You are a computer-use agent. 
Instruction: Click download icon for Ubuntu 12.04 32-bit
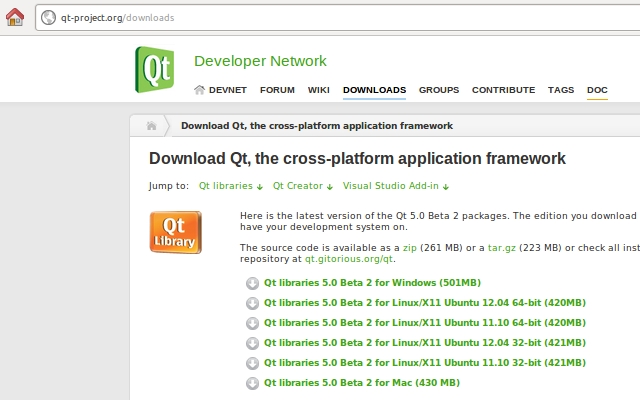click(x=252, y=343)
